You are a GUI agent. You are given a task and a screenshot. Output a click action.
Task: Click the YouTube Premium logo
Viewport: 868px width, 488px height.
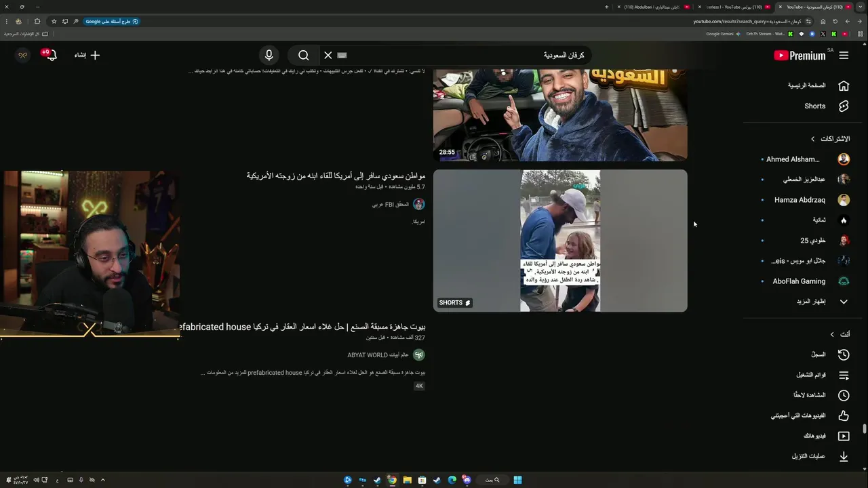(x=800, y=56)
